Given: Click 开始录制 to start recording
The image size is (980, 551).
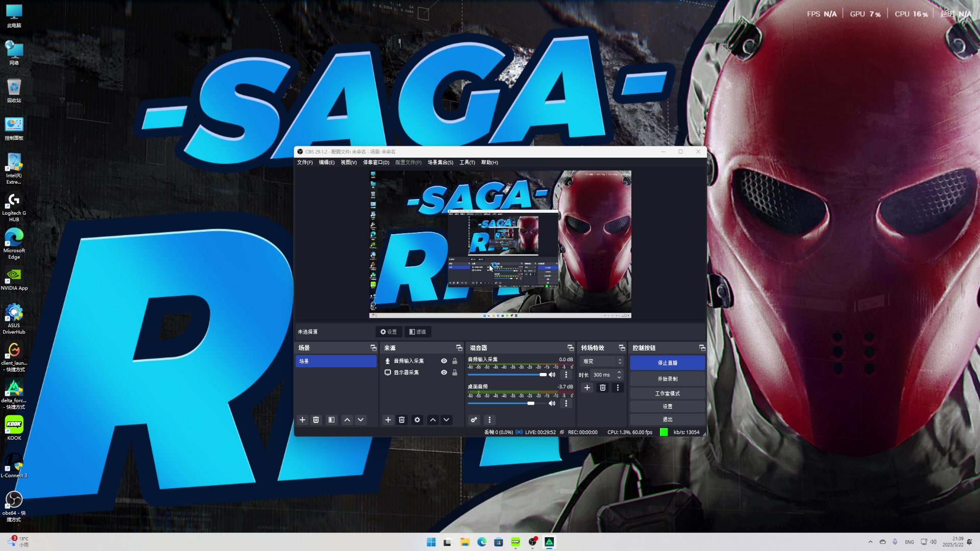Looking at the screenshot, I should click(668, 379).
